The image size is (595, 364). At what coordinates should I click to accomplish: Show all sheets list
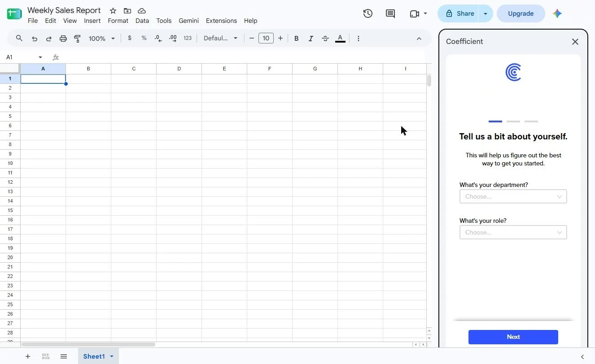64,356
